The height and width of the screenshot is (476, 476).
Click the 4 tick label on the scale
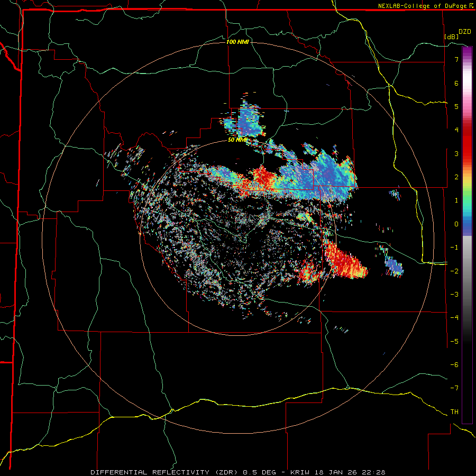tap(456, 130)
